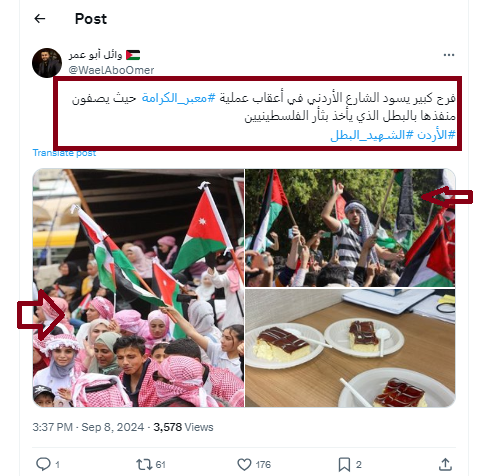Go back using the left arrow icon
This screenshot has height=476, width=480.
40,19
